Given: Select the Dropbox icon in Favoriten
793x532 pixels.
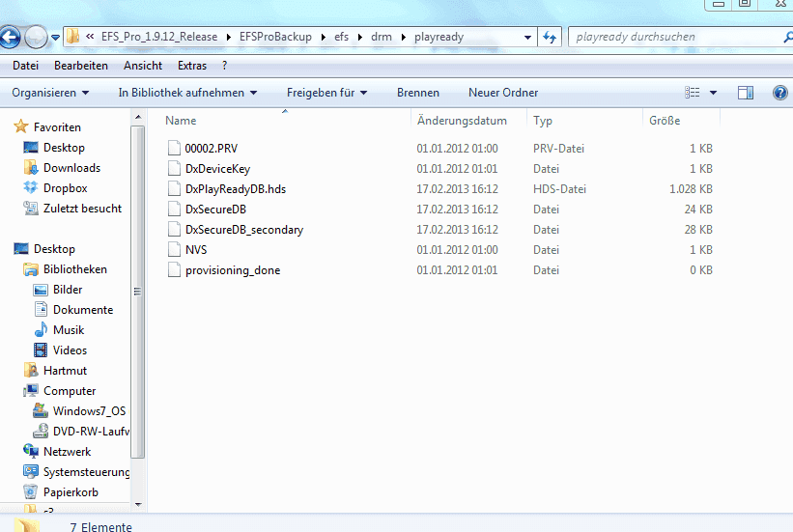Looking at the screenshot, I should [30, 188].
